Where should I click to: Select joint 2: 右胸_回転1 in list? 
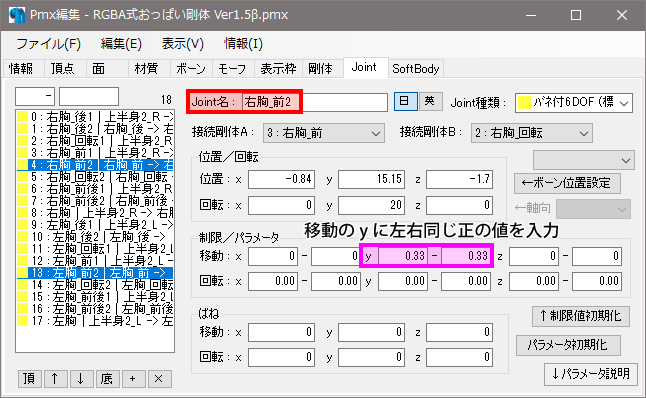pos(95,141)
